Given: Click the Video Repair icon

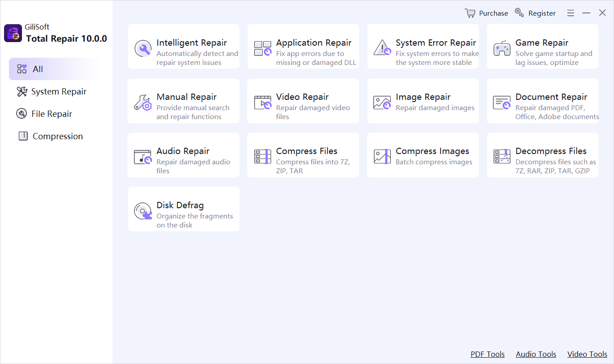Looking at the screenshot, I should [x=263, y=103].
